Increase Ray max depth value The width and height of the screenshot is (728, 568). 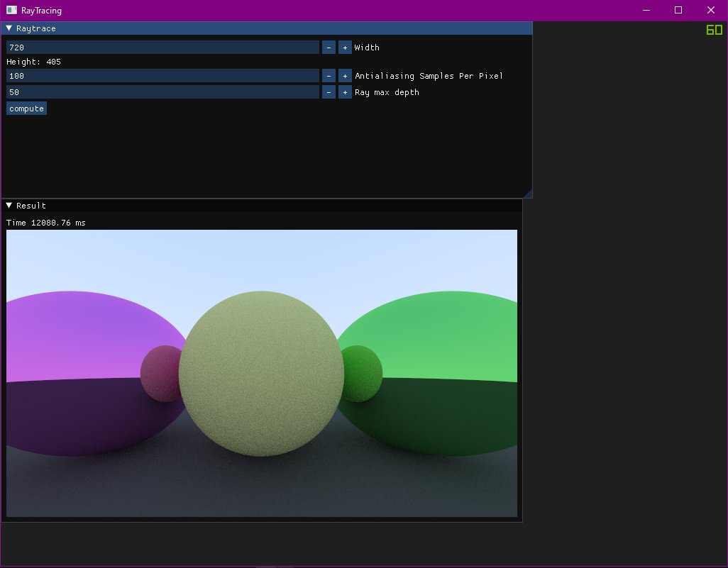[x=345, y=92]
